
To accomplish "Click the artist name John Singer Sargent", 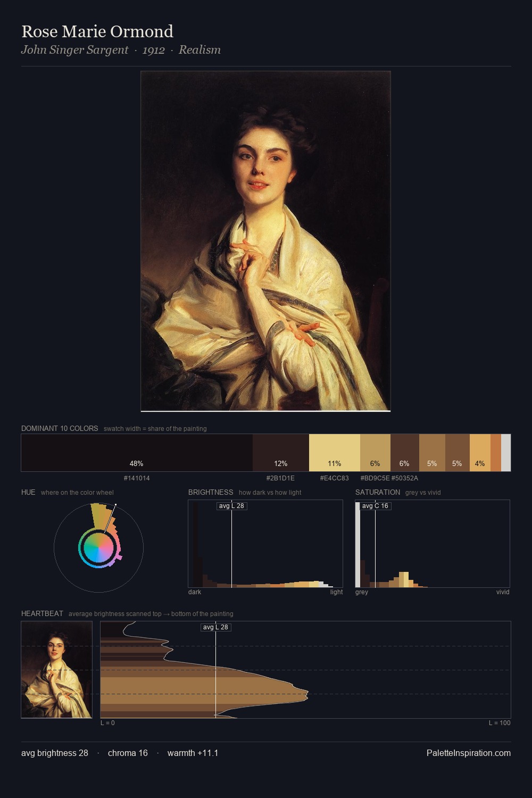I will [x=74, y=50].
